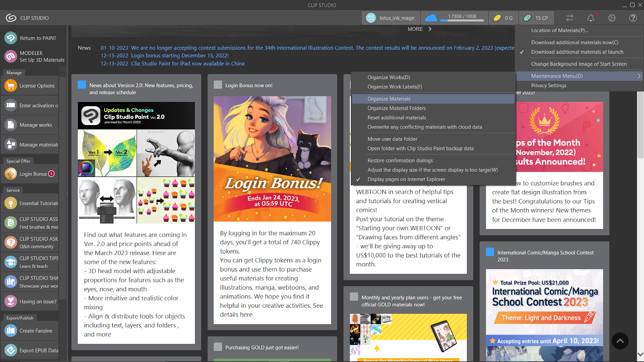Open Export EPUB Data icon
Screen dimensions: 644x362
(10, 350)
